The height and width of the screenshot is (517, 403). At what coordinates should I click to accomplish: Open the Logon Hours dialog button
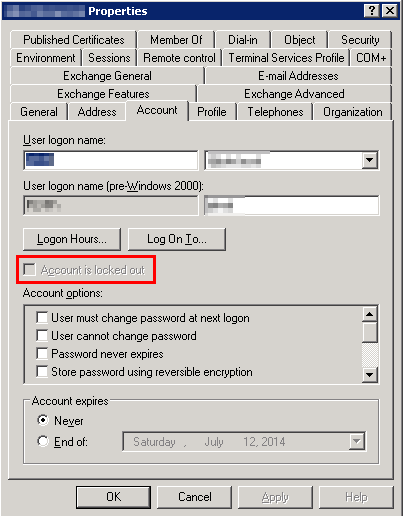[72, 239]
